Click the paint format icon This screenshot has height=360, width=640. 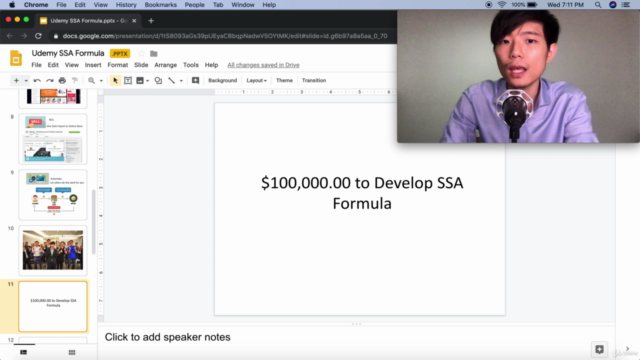75,80
